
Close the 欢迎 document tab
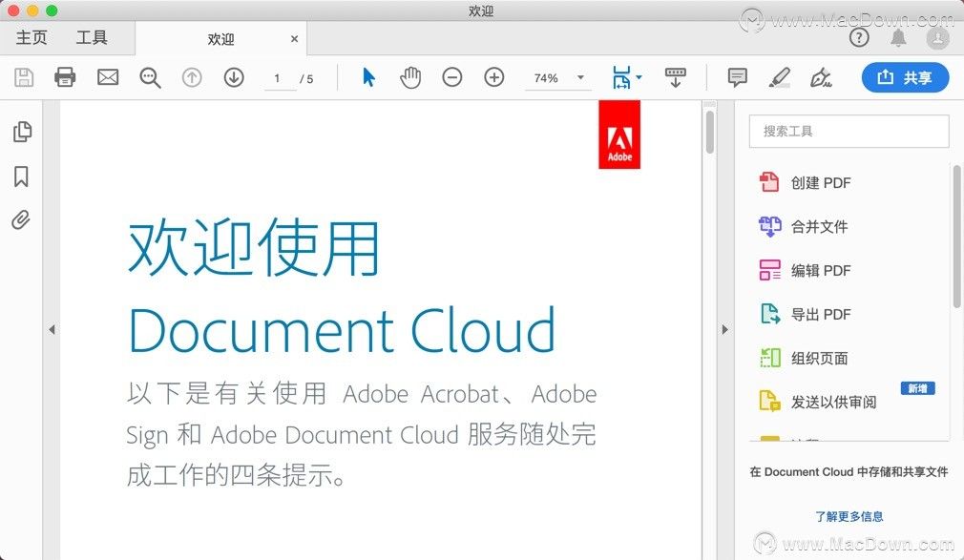click(295, 39)
